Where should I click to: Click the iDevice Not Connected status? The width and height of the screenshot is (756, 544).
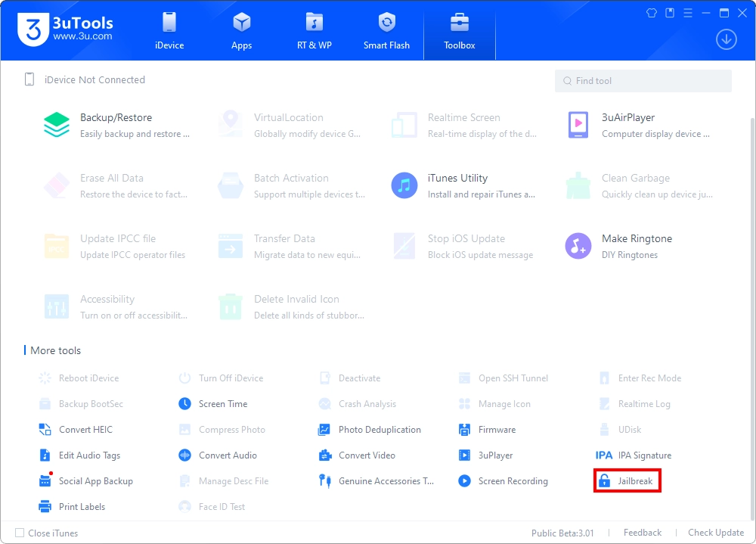[85, 79]
